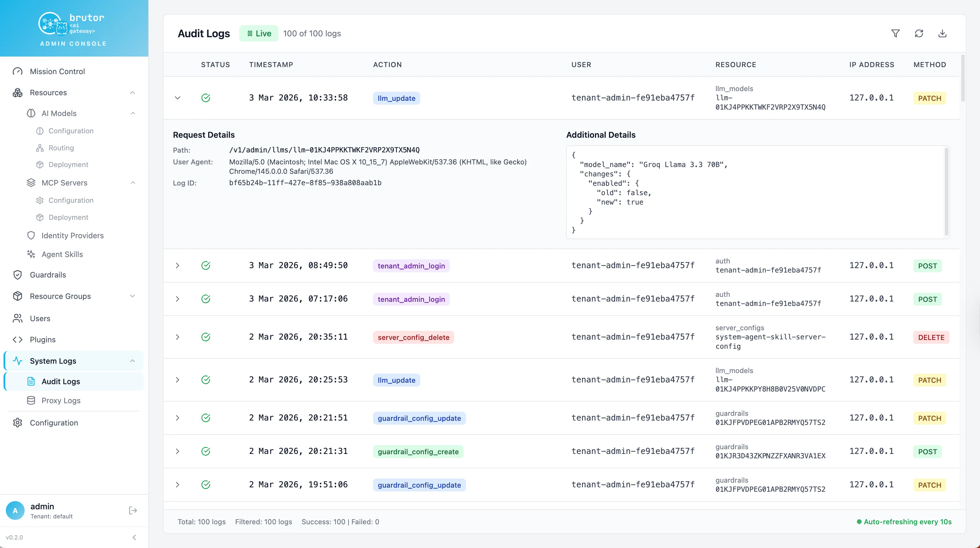Click the Routing network icon
Viewport: 980px width, 548px height.
40,148
